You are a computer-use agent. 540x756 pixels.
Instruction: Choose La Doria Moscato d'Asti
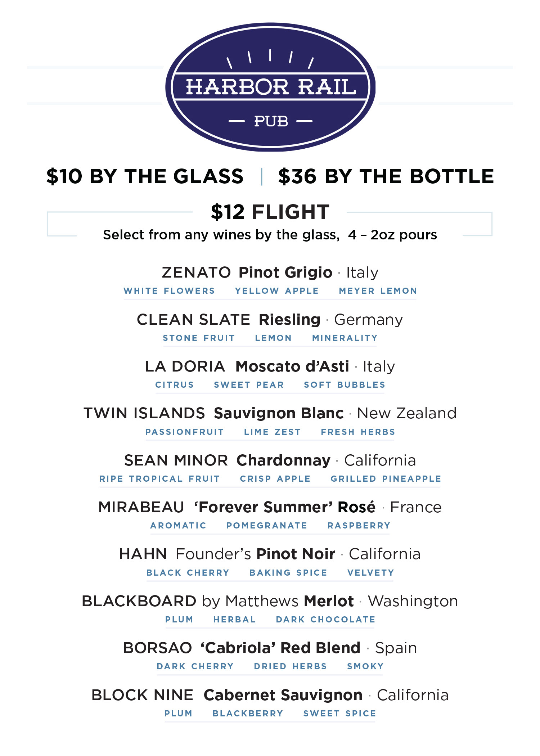point(270,366)
